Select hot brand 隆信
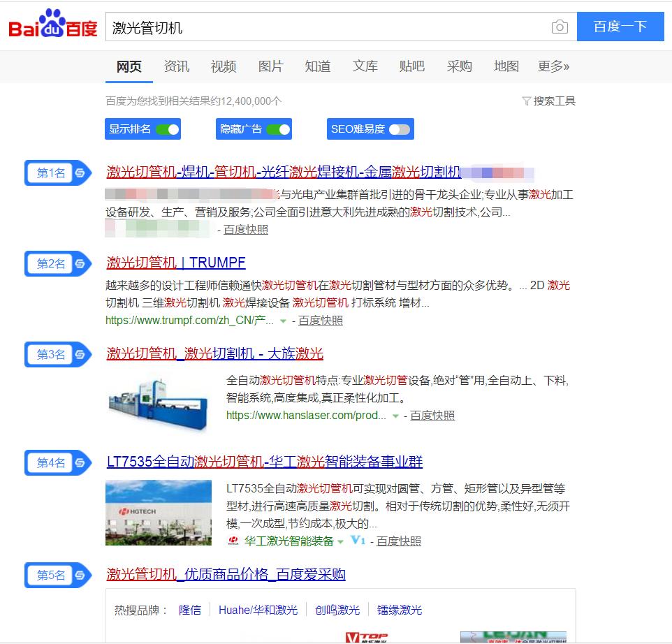This screenshot has height=644, width=672. (190, 610)
